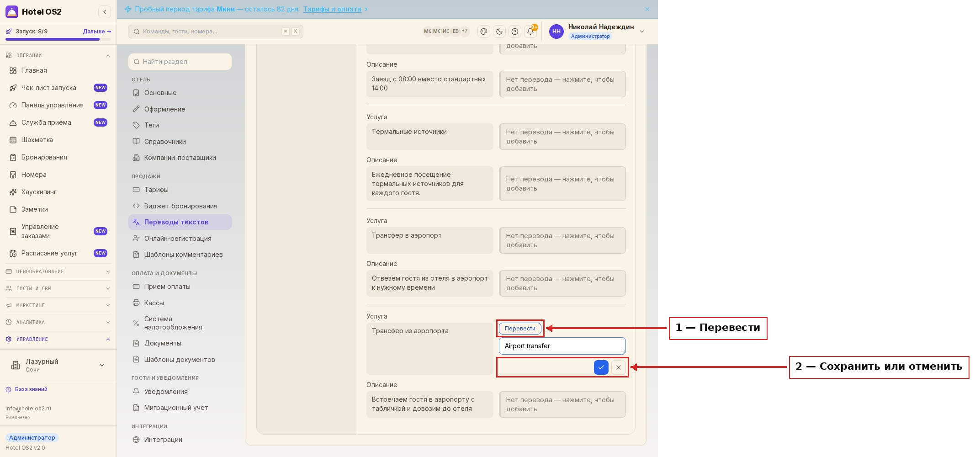The height and width of the screenshot is (457, 980).
Task: Select Переводы текстов section
Action: tap(180, 222)
